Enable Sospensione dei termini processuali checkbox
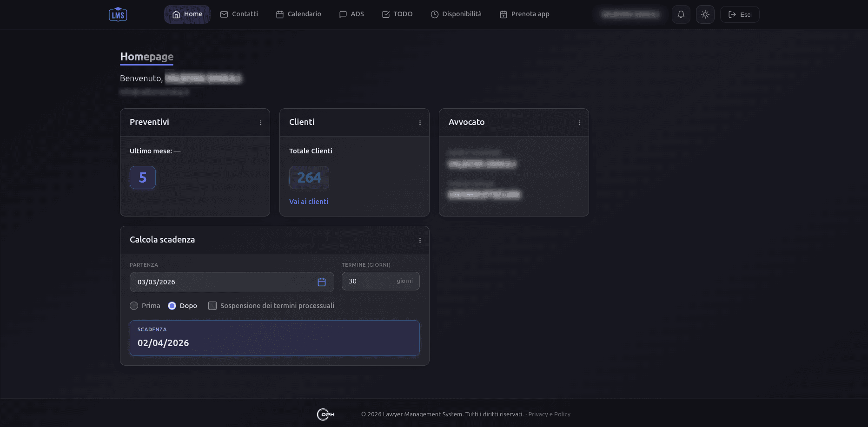 click(212, 306)
